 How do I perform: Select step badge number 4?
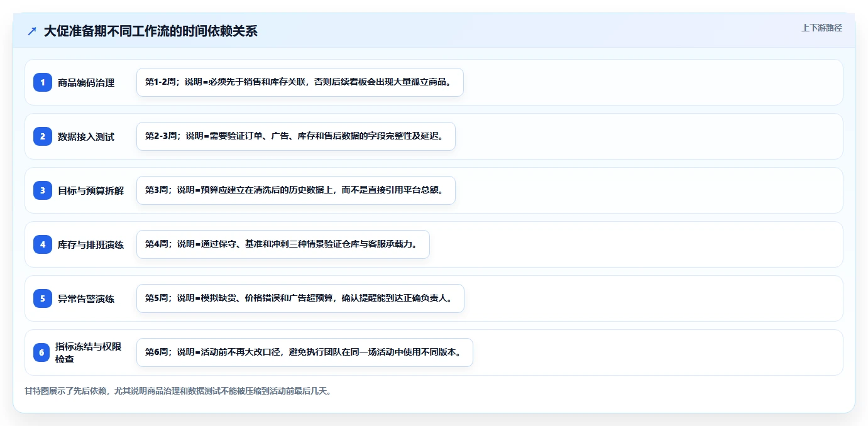[x=43, y=244]
